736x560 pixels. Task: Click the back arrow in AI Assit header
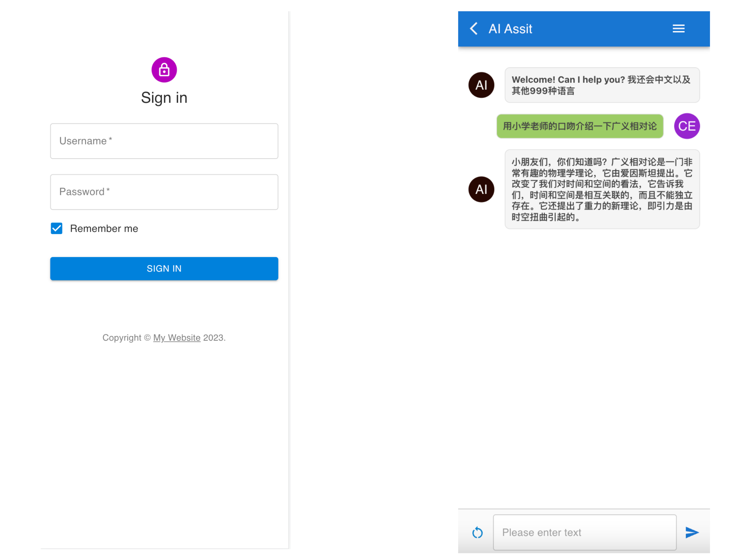point(474,29)
